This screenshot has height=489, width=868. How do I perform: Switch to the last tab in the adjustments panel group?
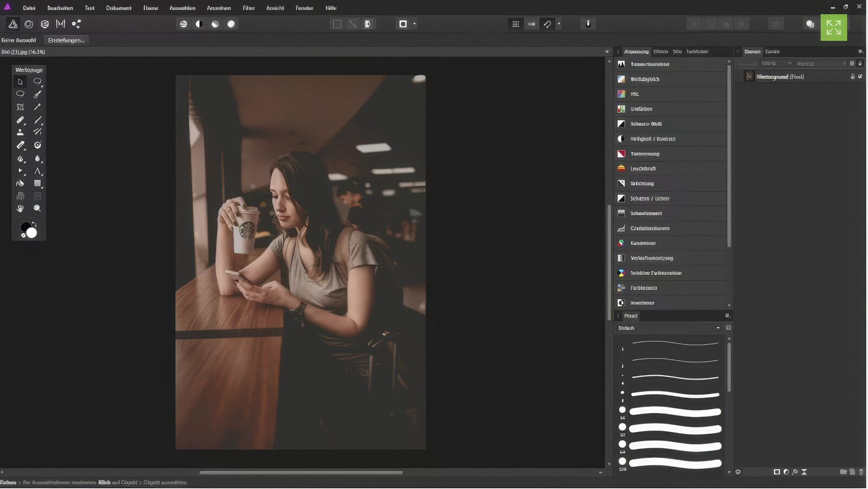point(697,52)
